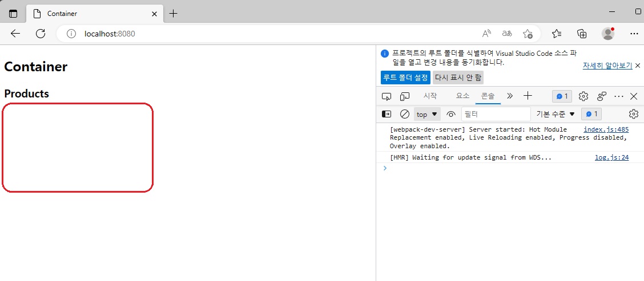Open the Favorites list icon
This screenshot has height=281, width=644.
[x=557, y=34]
